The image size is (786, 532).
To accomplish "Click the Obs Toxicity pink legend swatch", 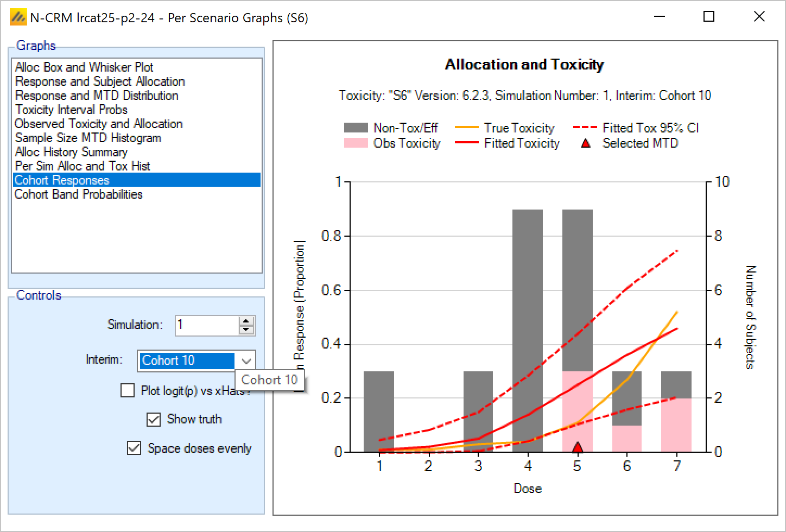I will [356, 143].
